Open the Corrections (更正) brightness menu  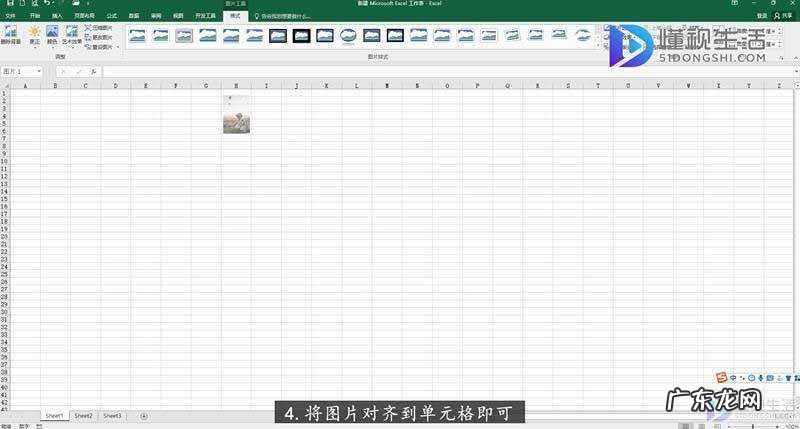point(34,35)
